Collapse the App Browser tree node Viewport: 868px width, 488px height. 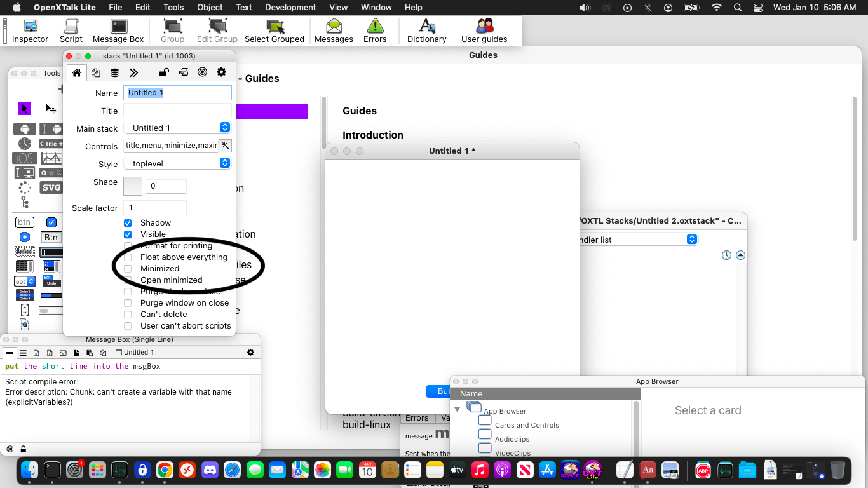coord(457,409)
